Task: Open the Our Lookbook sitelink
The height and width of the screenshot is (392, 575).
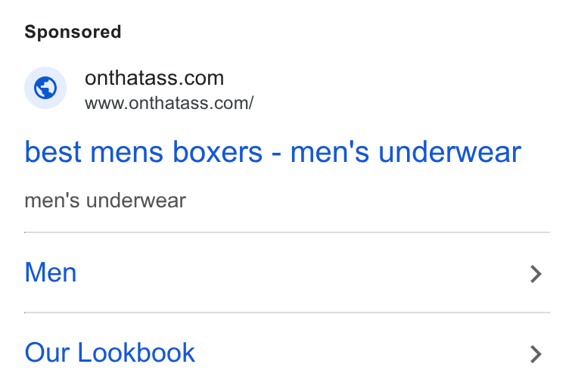Action: [110, 353]
